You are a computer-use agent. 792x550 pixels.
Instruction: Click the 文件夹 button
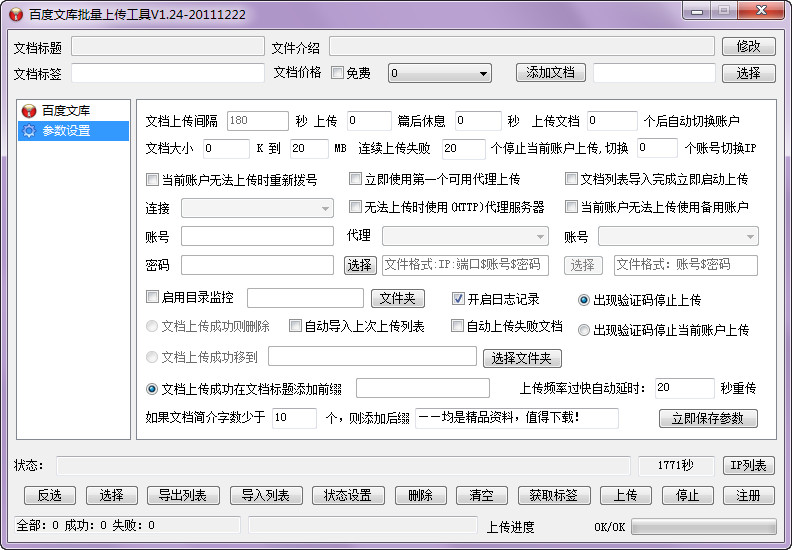tap(398, 298)
